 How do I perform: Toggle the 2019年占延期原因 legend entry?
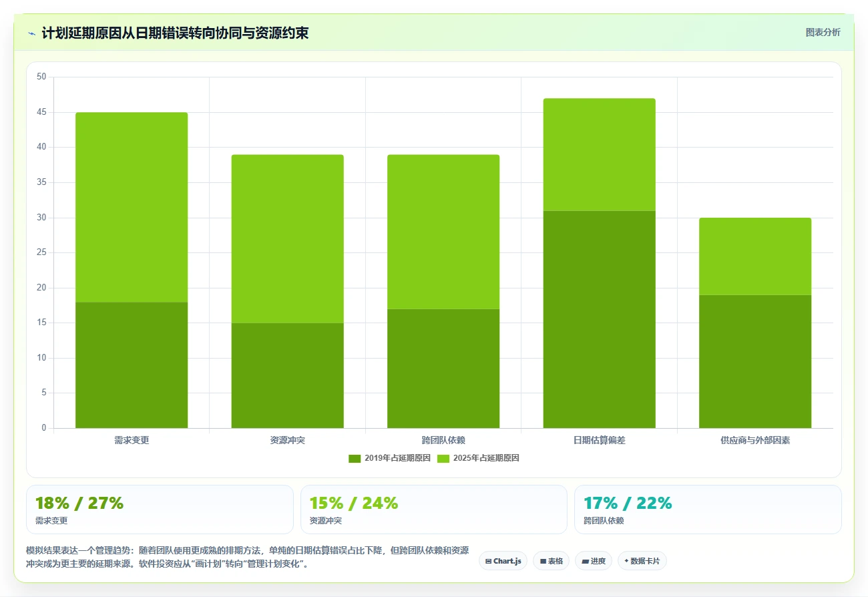click(x=390, y=458)
